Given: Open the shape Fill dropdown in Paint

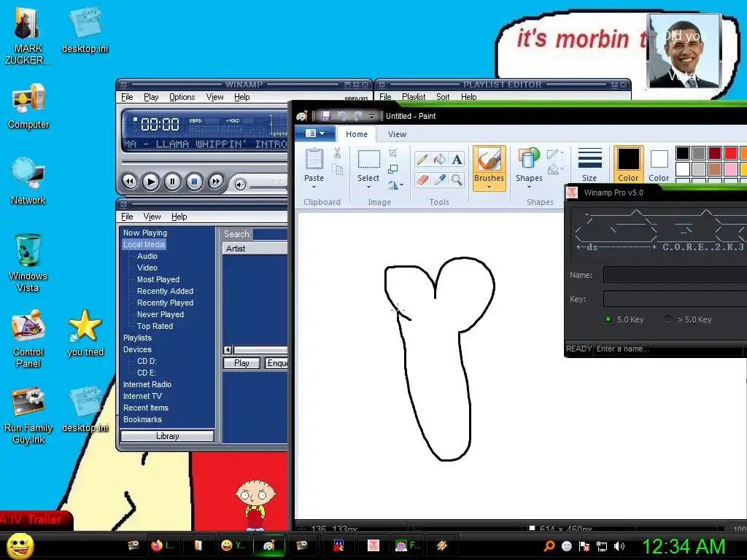Looking at the screenshot, I should [x=555, y=169].
